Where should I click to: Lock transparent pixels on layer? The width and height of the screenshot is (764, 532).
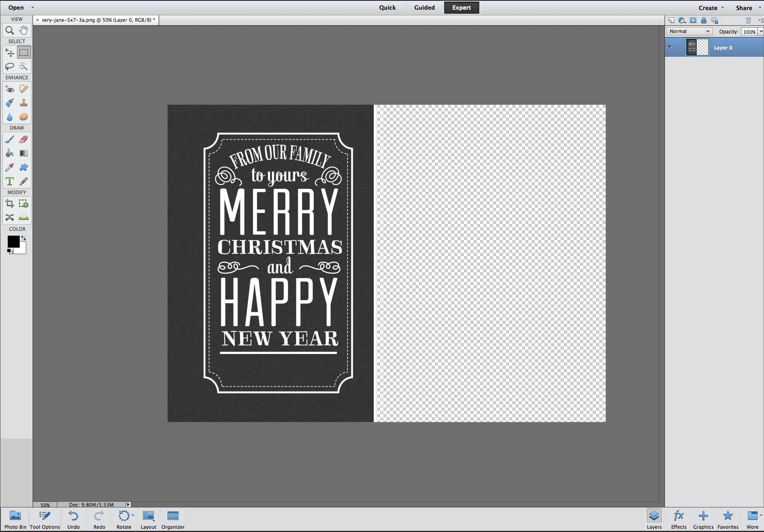(715, 20)
